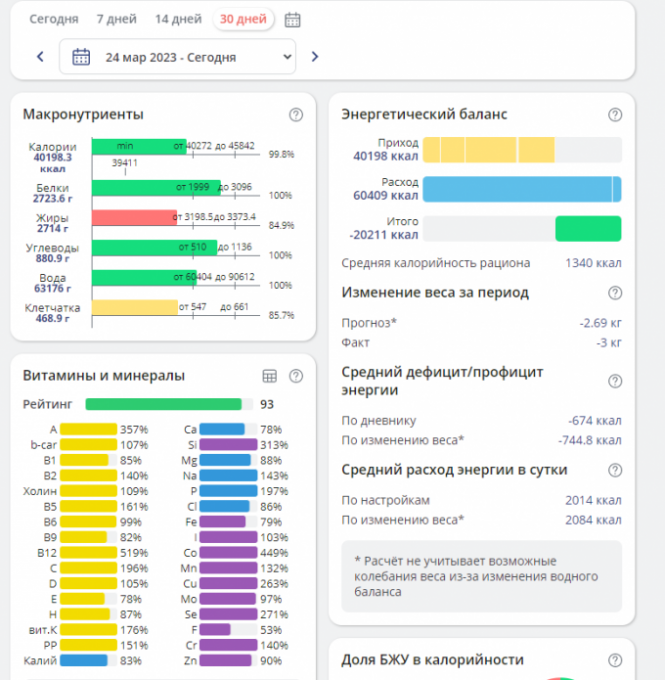The image size is (665, 680).
Task: Select the Сегодня period tab
Action: [55, 19]
